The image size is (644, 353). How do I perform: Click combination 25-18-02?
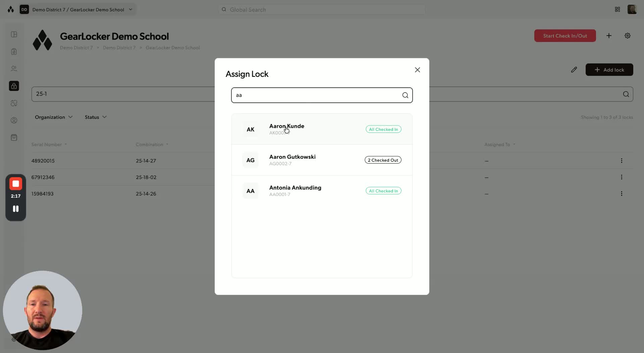point(146,177)
